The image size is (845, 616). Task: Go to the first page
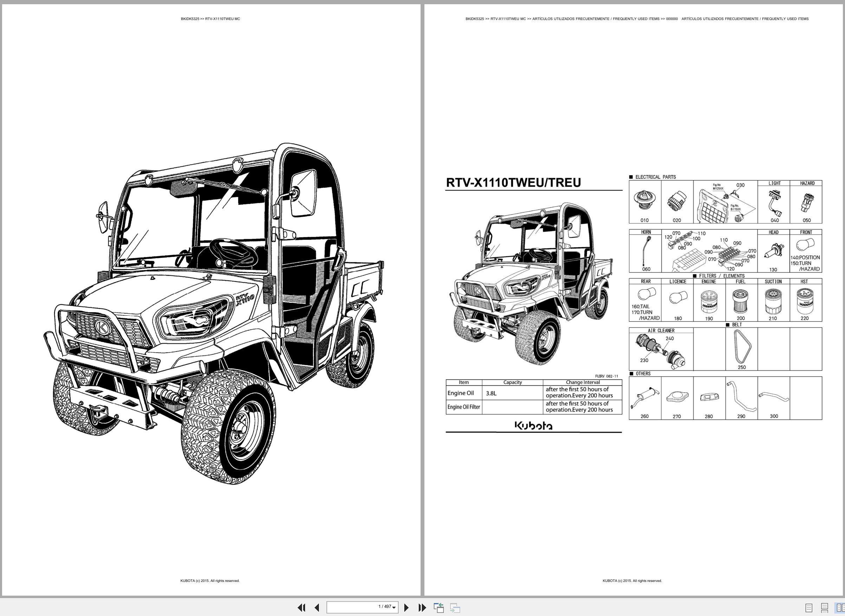pyautogui.click(x=301, y=608)
